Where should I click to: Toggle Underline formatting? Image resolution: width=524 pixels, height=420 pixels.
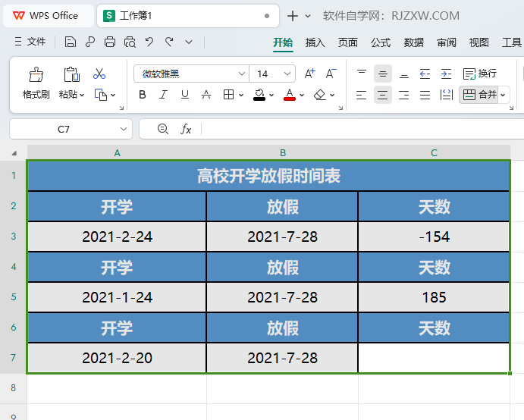(x=184, y=95)
